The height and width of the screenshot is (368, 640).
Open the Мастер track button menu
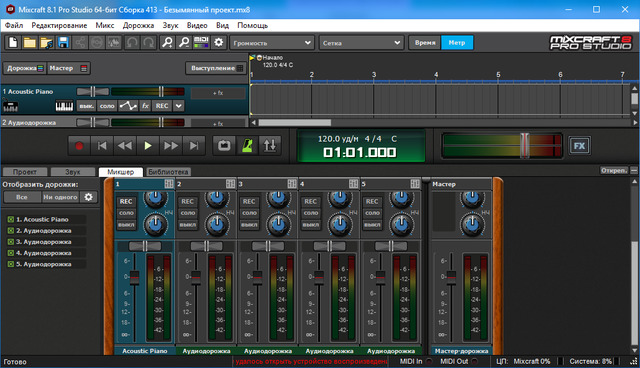click(68, 68)
